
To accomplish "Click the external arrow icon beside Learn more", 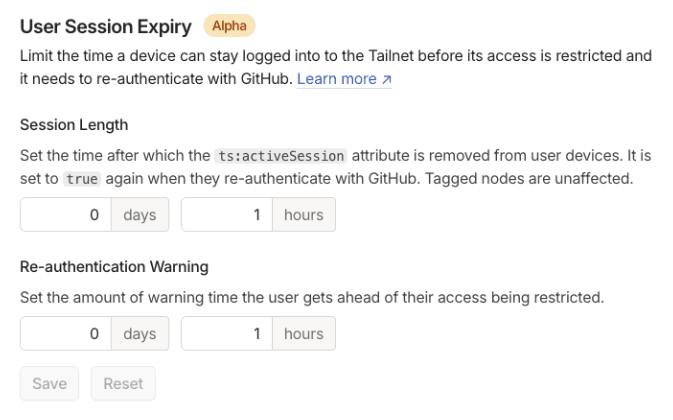I will pyautogui.click(x=386, y=79).
